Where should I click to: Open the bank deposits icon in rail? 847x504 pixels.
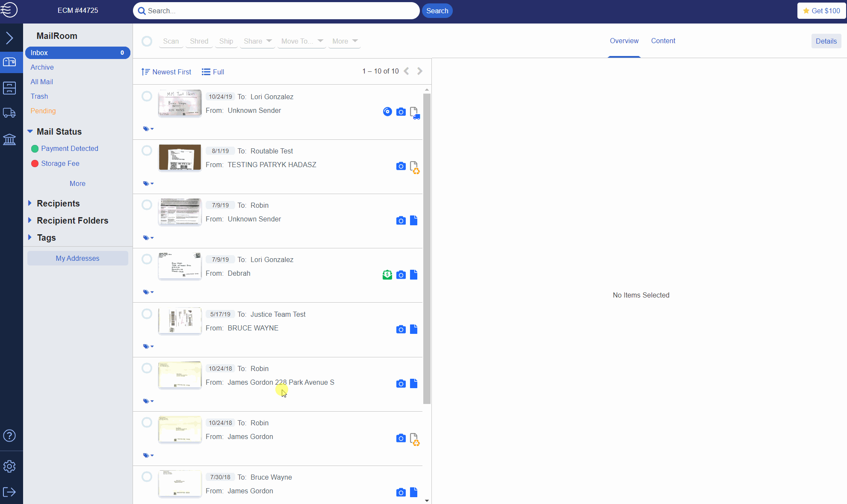tap(9, 139)
